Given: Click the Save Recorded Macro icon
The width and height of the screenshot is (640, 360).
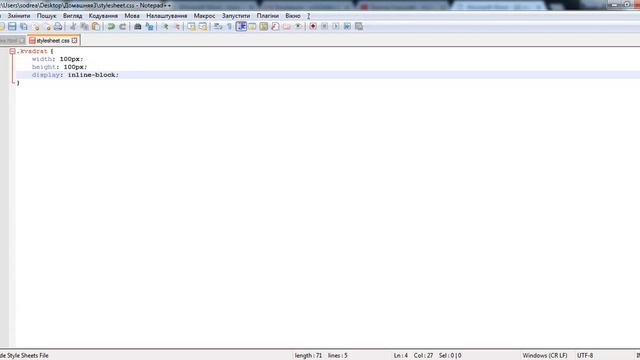Looking at the screenshot, I should (x=359, y=27).
